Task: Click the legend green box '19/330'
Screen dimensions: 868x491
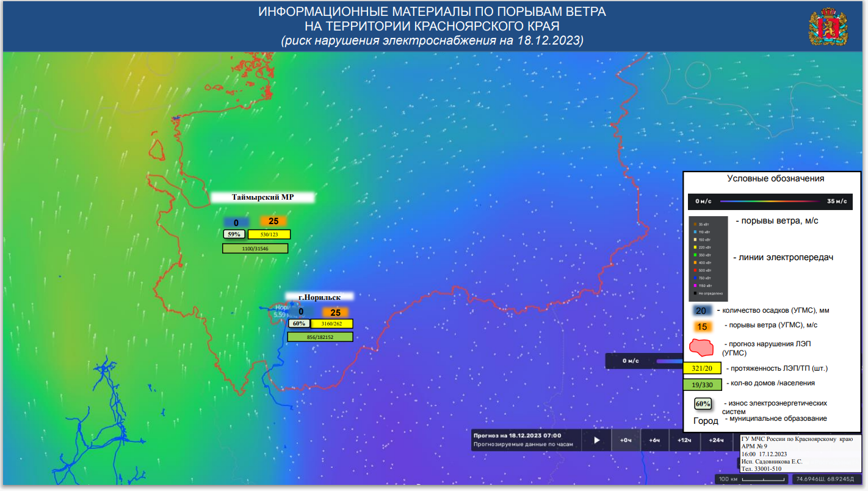Action: (703, 385)
